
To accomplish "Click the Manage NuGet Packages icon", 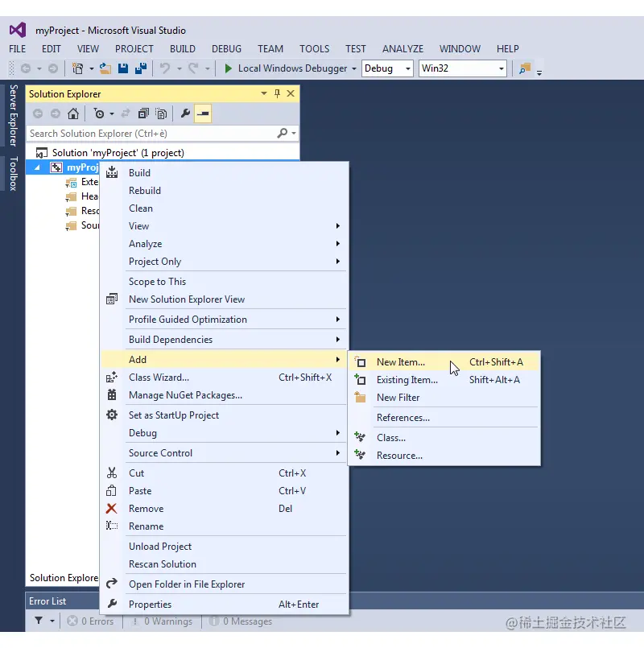I will 112,395.
